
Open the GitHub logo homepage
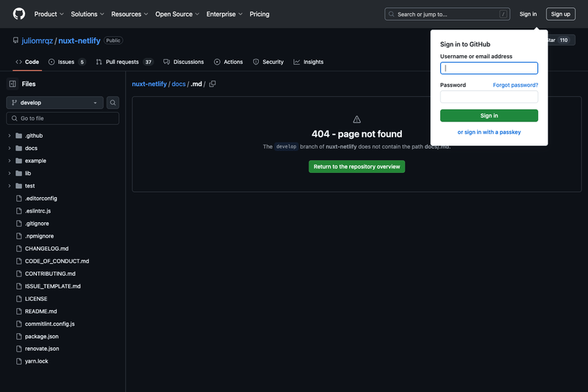(x=19, y=14)
